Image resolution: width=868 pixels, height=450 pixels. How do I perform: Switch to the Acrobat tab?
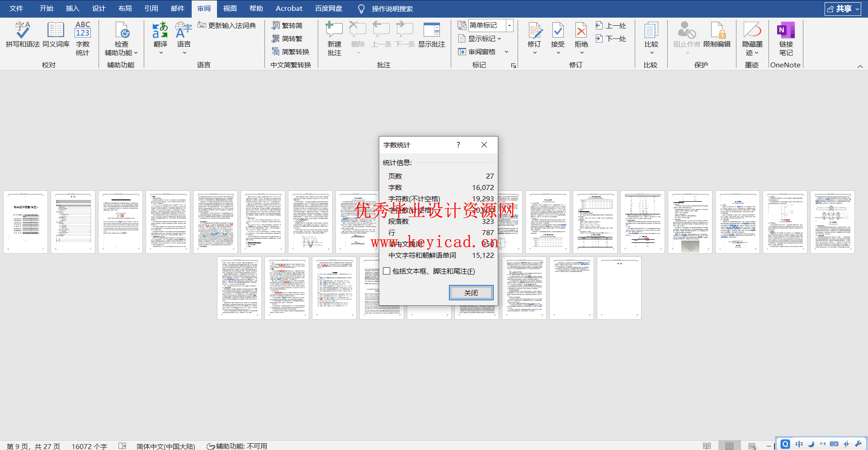pos(289,9)
